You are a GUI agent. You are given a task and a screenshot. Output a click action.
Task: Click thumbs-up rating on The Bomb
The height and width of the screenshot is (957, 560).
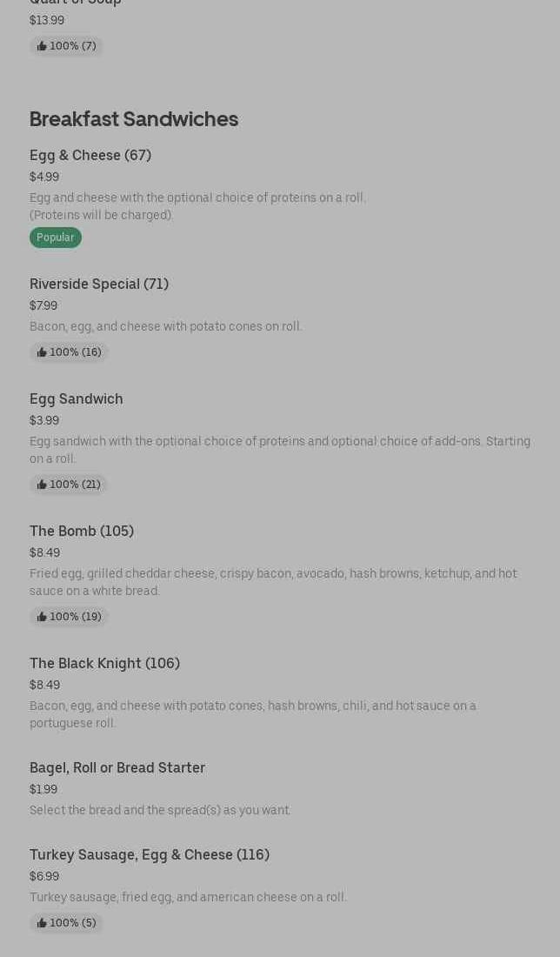69,617
